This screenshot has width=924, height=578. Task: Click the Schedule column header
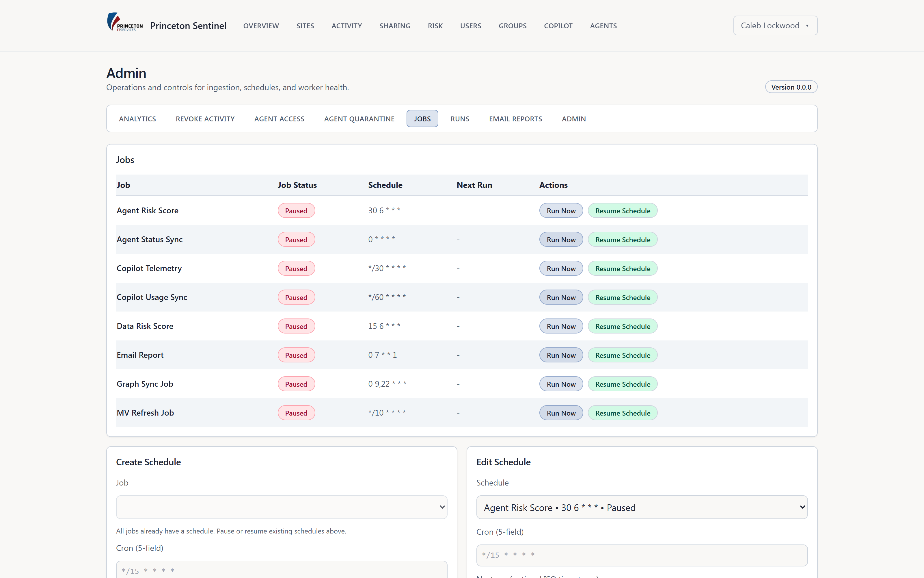point(385,185)
